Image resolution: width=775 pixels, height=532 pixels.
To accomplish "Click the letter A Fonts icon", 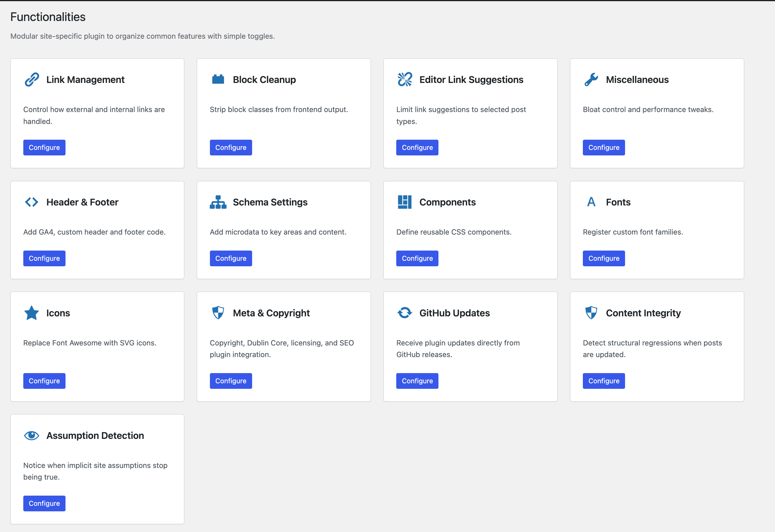I will pyautogui.click(x=591, y=202).
